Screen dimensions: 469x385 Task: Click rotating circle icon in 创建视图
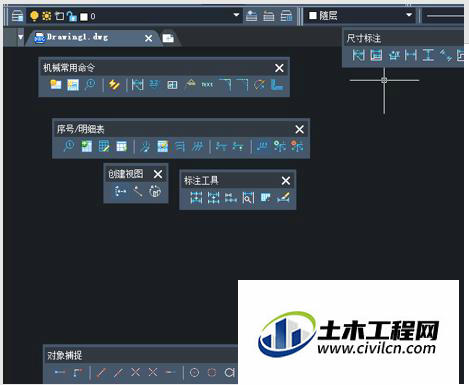155,191
